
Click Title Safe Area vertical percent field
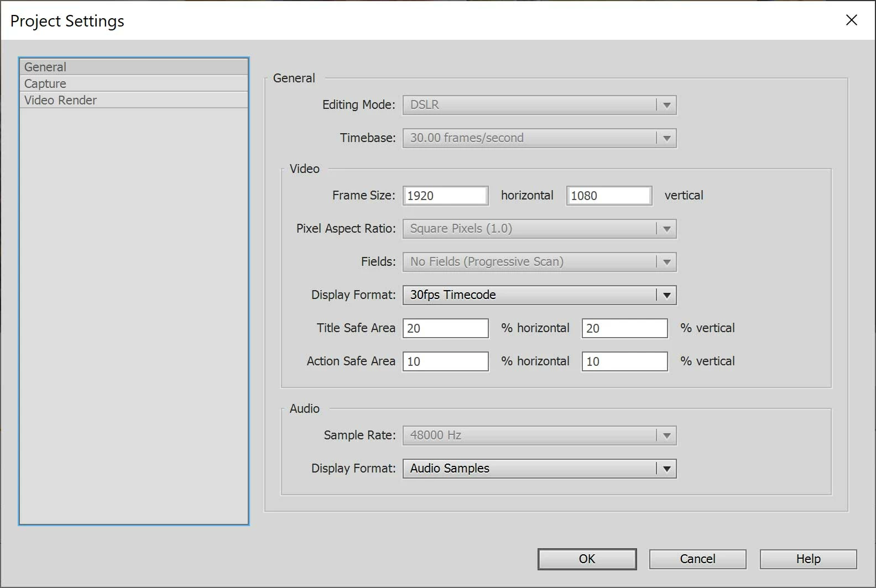[x=624, y=328]
